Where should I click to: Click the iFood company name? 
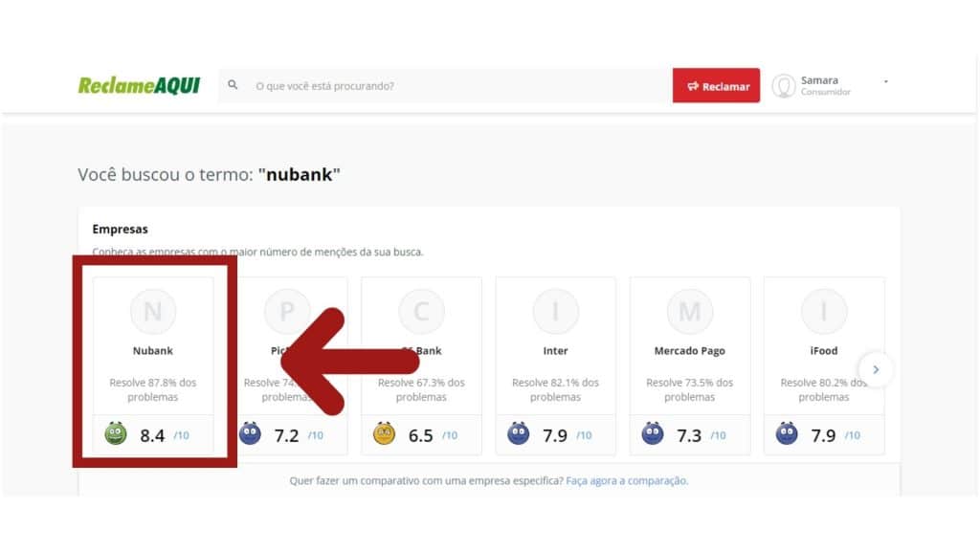[824, 350]
